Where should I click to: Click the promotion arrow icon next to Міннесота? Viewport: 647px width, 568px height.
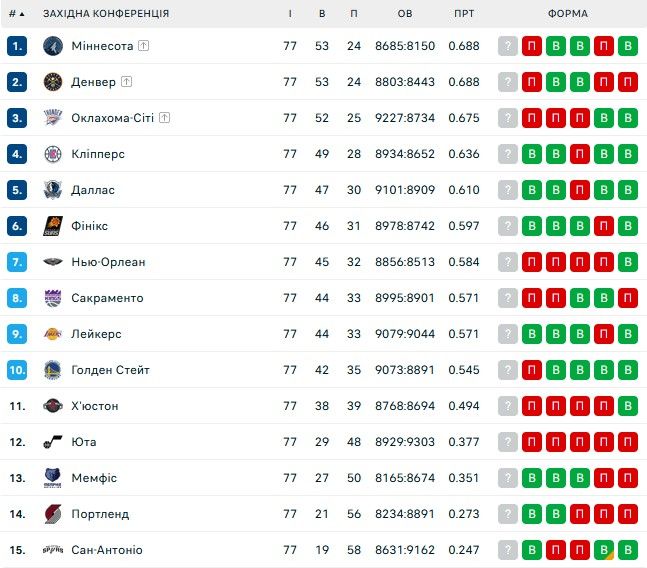[x=144, y=46]
